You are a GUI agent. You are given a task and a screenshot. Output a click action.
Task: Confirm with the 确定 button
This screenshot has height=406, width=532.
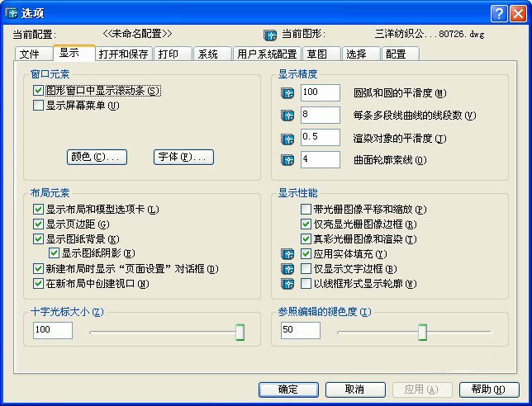288,389
